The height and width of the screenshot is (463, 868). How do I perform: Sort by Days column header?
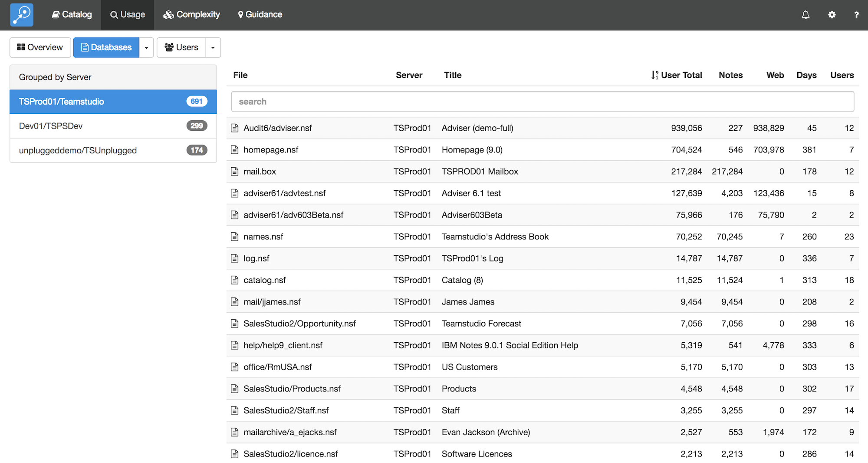806,75
